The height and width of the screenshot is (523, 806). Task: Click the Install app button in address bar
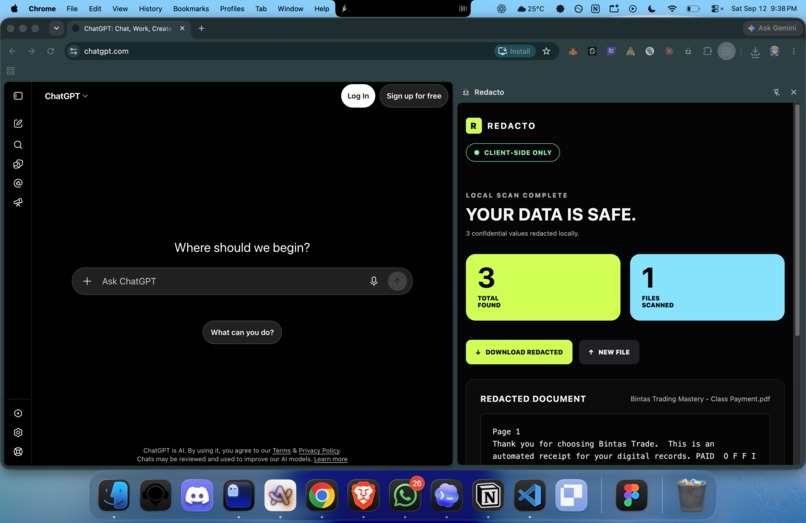[514, 51]
